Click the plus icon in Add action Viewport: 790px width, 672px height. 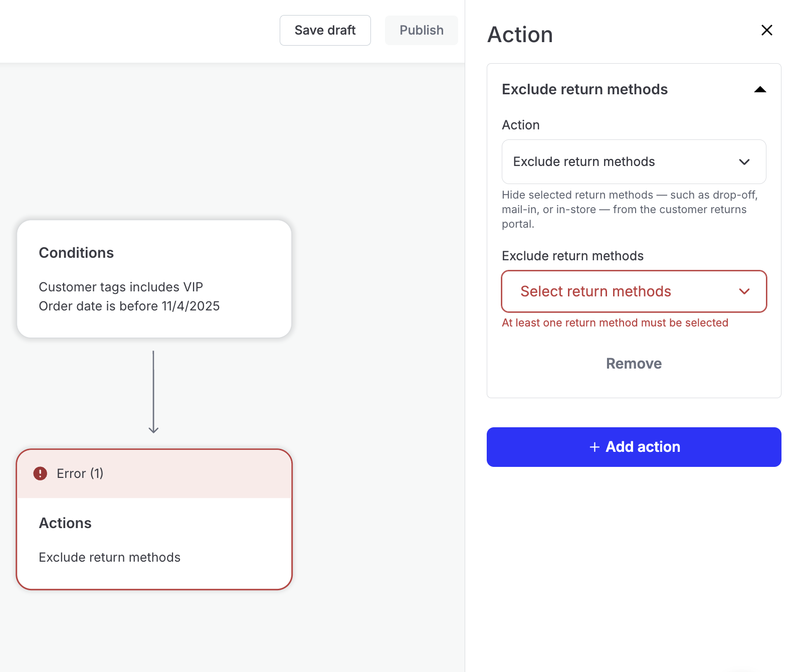[595, 447]
